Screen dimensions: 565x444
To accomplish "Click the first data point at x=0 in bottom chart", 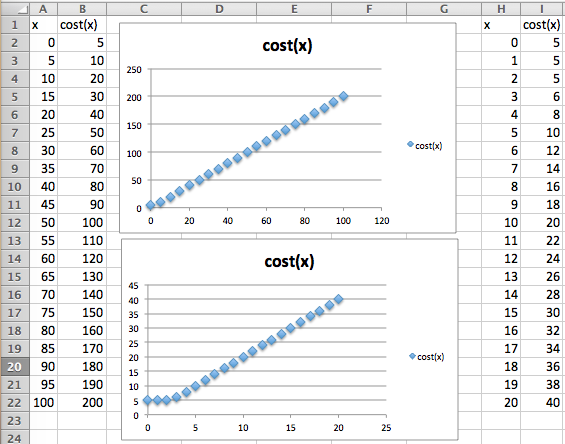I will click(147, 400).
